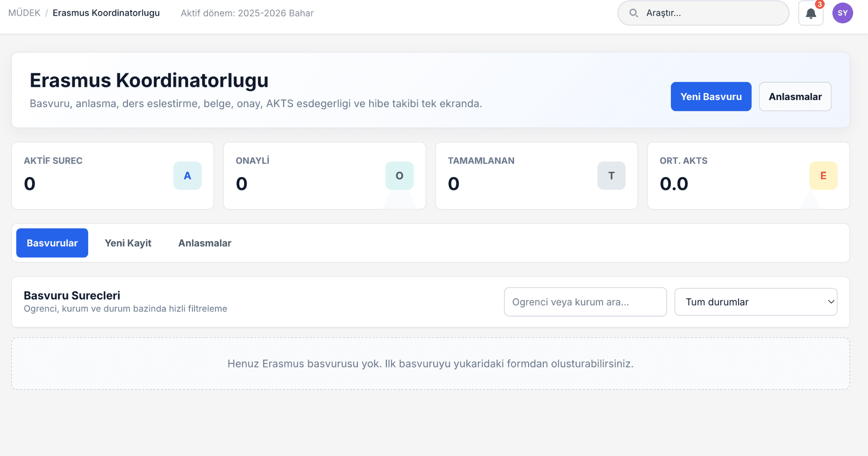868x456 pixels.
Task: Open the notifications bell icon
Action: pyautogui.click(x=810, y=13)
